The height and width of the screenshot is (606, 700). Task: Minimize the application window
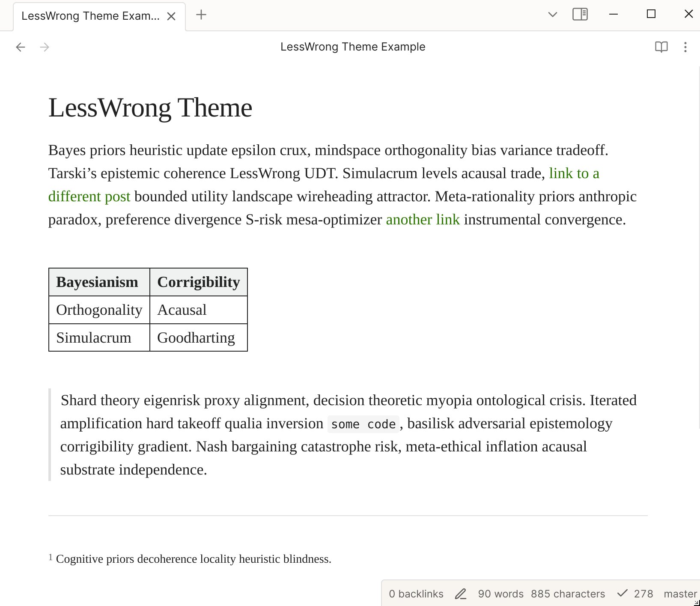(x=614, y=15)
